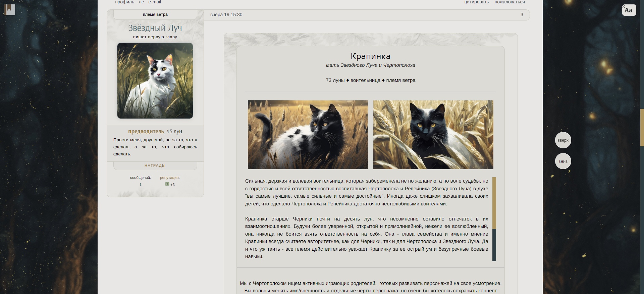Click the white cat avatar image
644x294 pixels.
coord(155,81)
